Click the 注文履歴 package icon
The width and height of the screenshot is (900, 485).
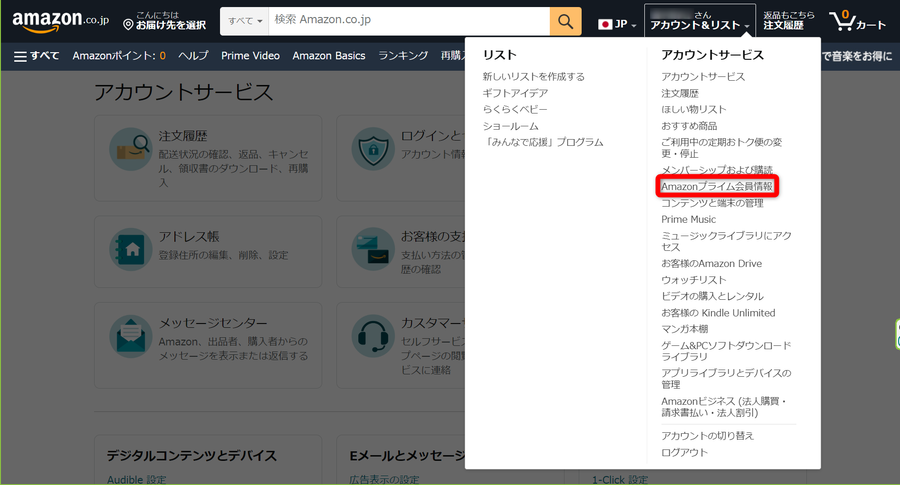point(131,149)
